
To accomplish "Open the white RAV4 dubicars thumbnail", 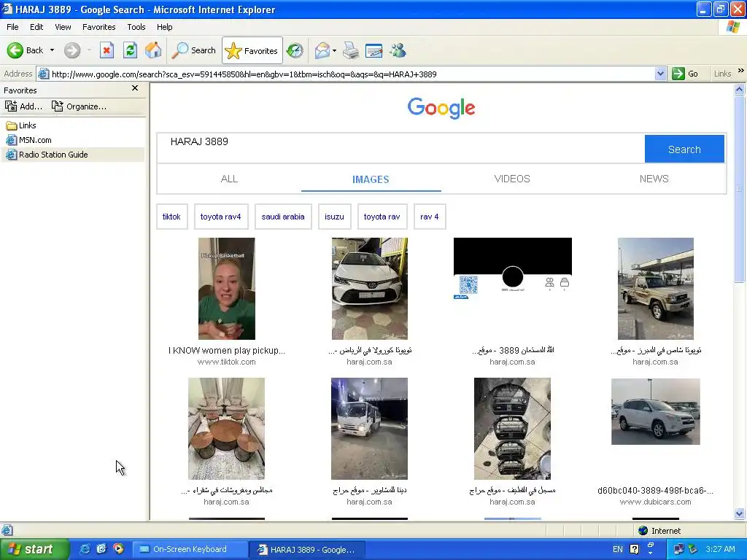I will click(656, 411).
